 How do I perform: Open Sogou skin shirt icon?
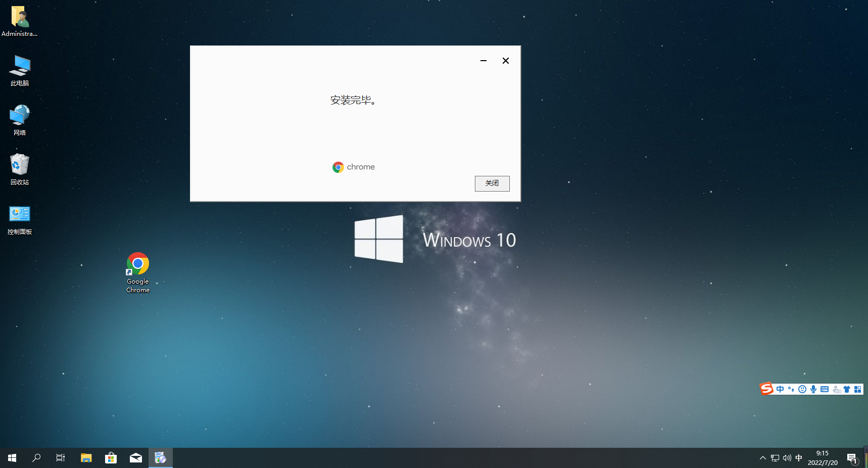tap(847, 389)
